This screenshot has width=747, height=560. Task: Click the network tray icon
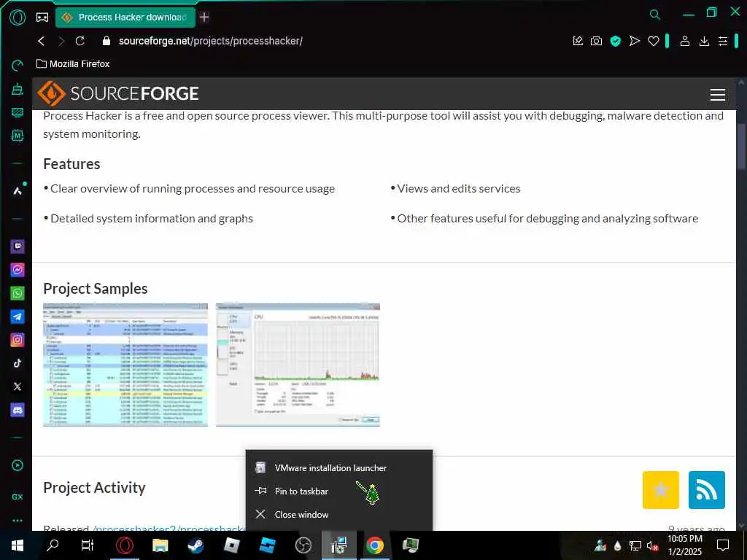click(635, 545)
